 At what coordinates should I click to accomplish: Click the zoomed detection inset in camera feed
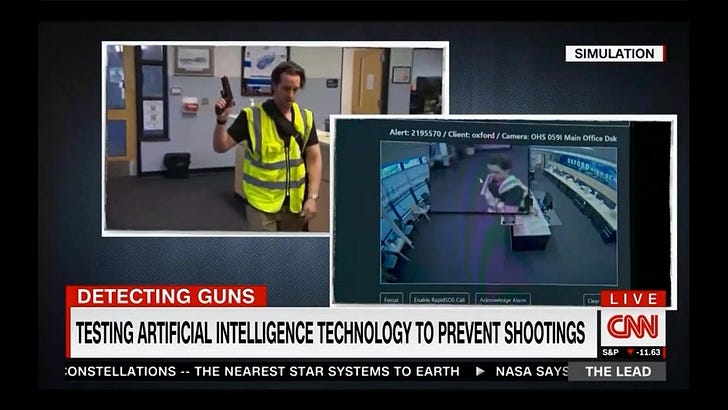click(479, 178)
